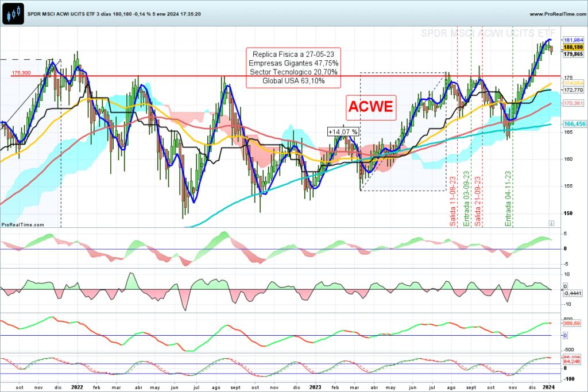Click the 'Global USA 63,10%' annotation line

(293, 81)
